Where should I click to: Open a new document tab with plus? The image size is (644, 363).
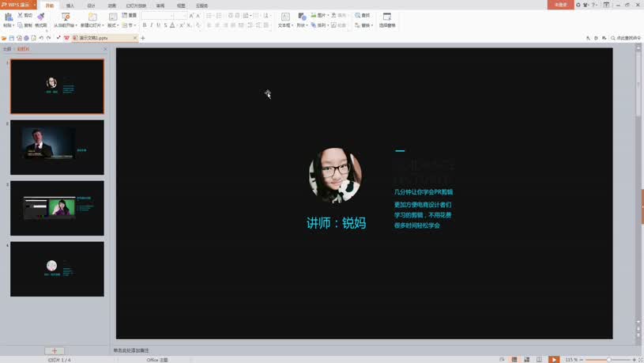click(x=143, y=38)
